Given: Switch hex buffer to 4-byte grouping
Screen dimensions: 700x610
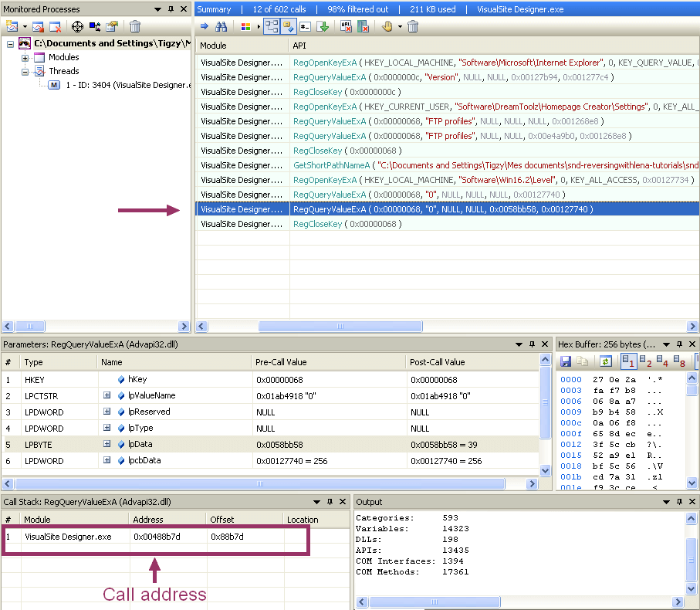Looking at the screenshot, I should tap(664, 361).
